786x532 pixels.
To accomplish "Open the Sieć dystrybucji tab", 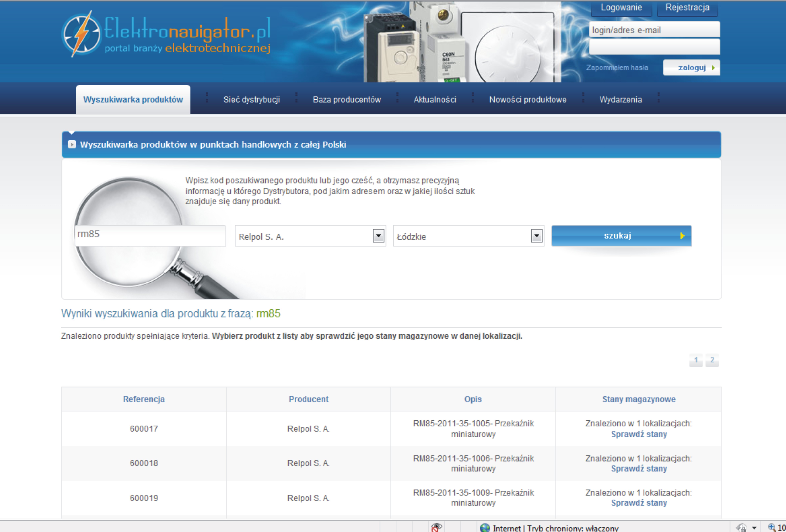I will click(x=251, y=99).
